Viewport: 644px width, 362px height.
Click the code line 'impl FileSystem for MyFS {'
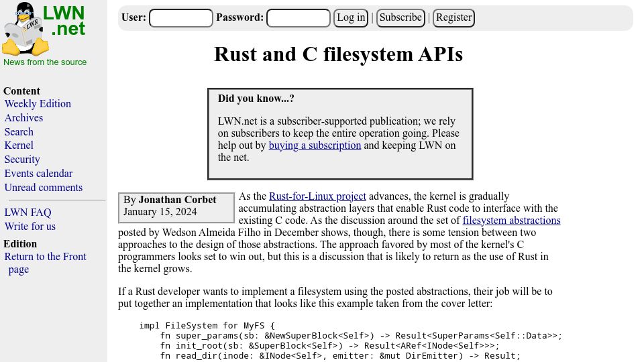click(x=207, y=326)
